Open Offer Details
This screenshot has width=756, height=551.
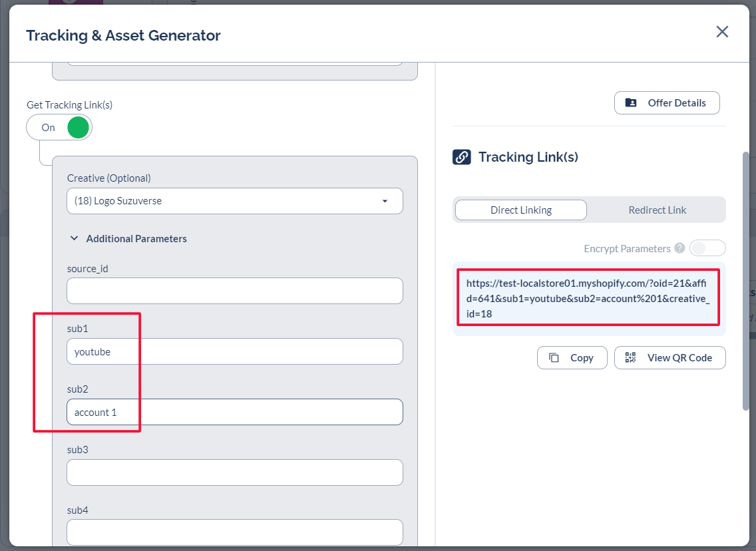667,103
